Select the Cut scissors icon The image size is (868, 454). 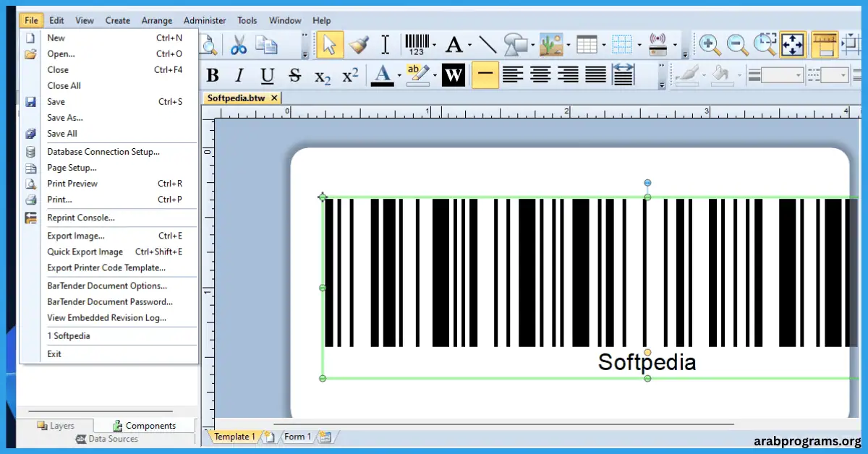coord(239,45)
